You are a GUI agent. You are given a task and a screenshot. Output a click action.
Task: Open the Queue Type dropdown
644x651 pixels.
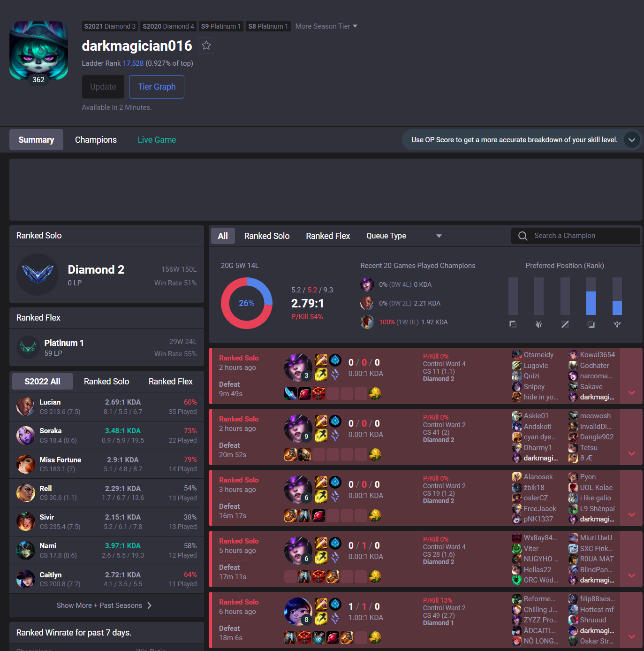point(404,236)
